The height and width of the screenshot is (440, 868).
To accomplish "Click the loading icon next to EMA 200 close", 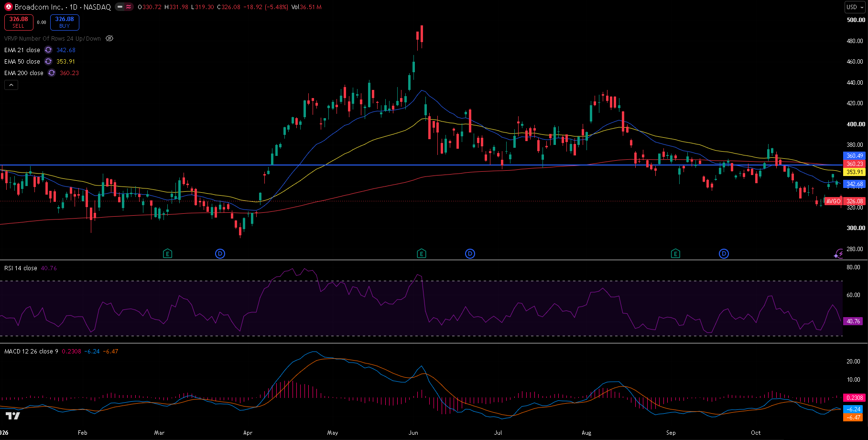I will pos(52,73).
